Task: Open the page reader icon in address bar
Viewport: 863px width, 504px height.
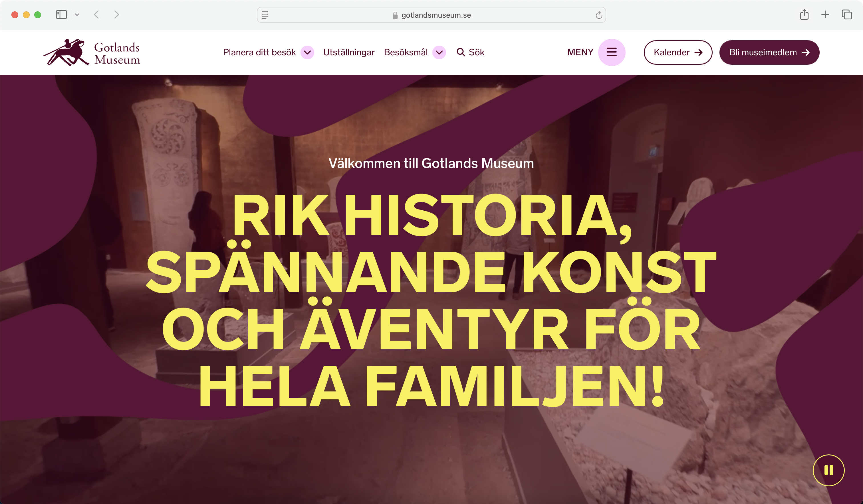Action: point(265,15)
